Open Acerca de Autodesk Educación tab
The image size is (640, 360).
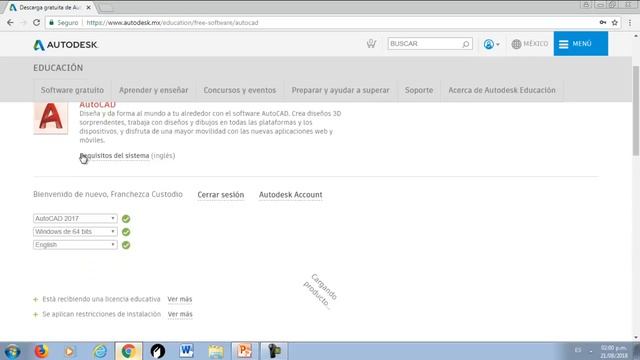tap(502, 90)
